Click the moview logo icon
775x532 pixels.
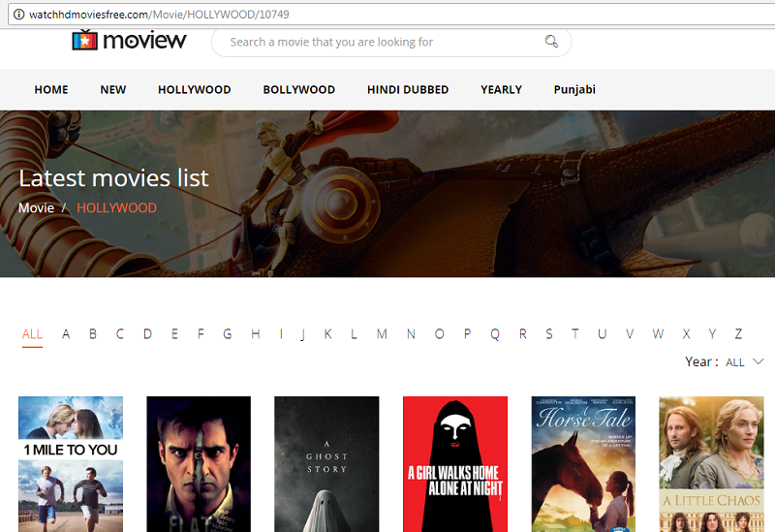(x=84, y=40)
